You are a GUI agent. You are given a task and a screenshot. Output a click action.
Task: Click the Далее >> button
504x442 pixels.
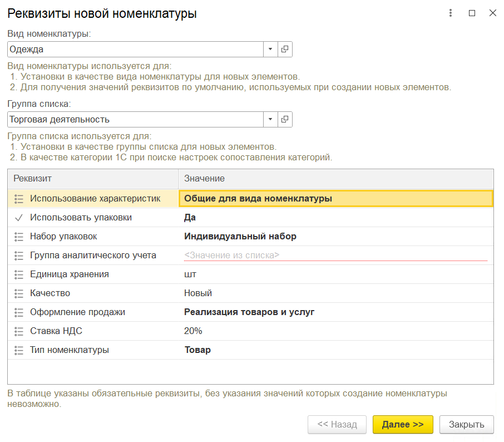tap(403, 424)
